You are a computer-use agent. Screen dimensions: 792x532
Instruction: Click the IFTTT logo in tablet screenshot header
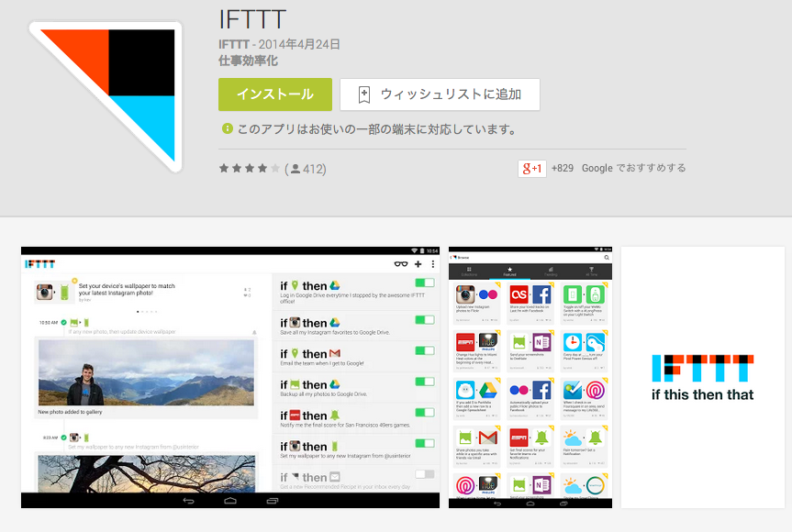[39, 264]
